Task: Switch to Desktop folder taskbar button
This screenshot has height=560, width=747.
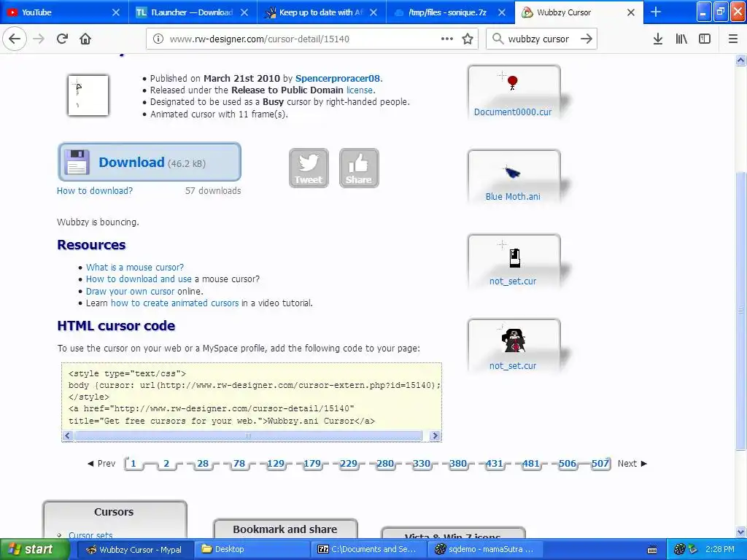Action: click(252, 549)
